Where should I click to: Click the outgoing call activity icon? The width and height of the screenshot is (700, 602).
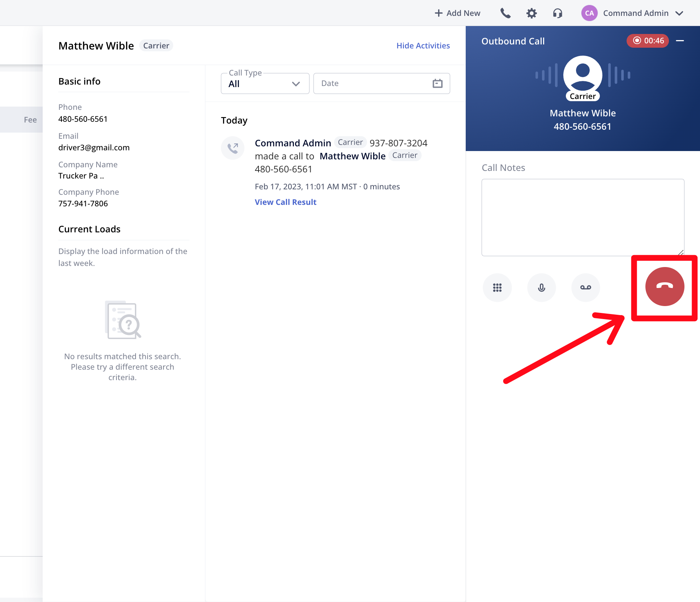(x=232, y=148)
